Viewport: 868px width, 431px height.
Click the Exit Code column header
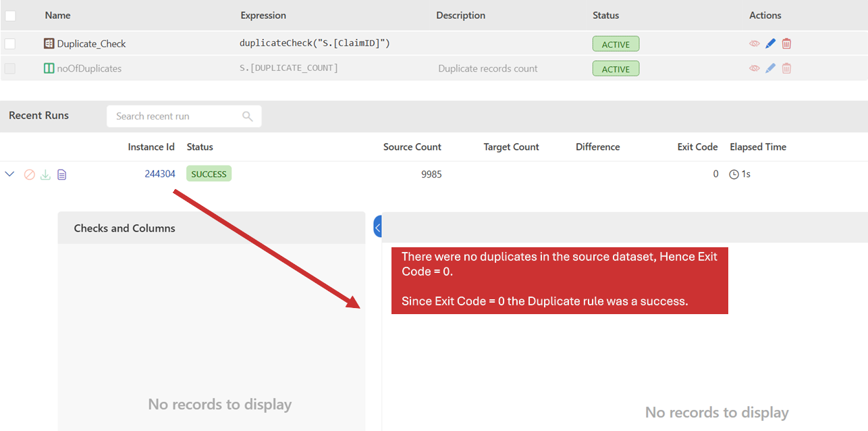697,147
